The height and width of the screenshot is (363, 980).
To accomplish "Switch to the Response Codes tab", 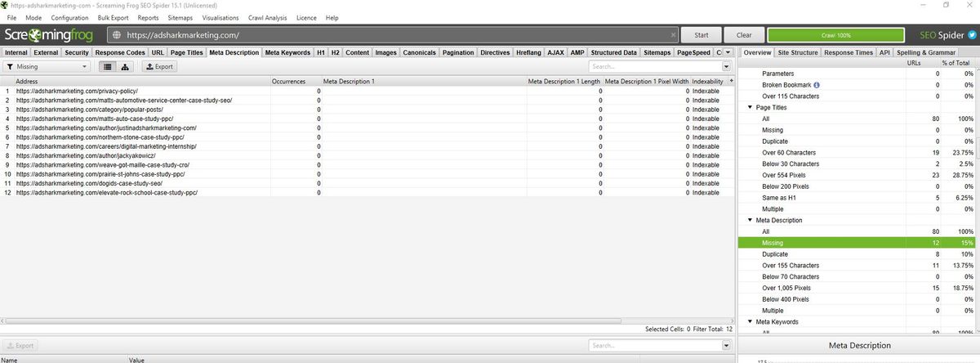I will coord(120,52).
